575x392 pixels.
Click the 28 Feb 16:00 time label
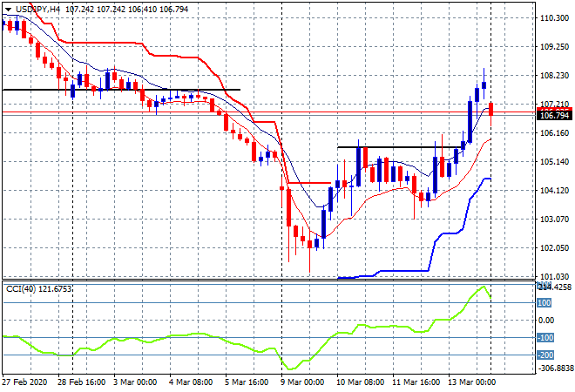tap(81, 382)
